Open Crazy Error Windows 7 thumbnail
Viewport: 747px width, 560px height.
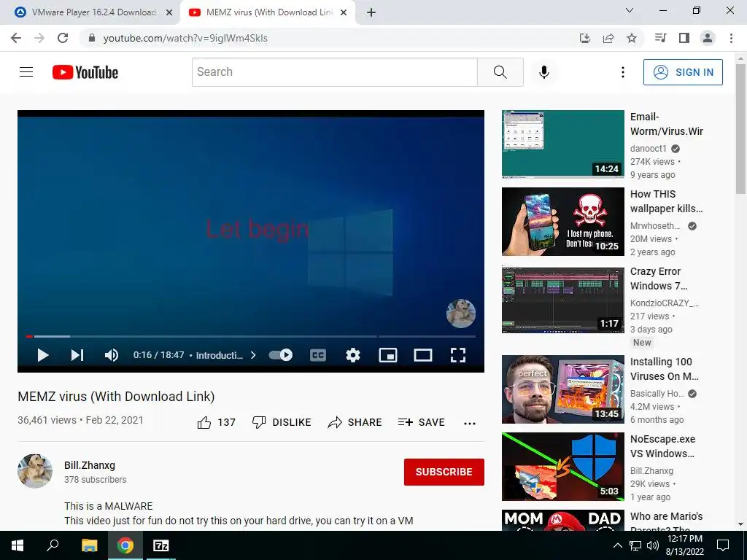pyautogui.click(x=562, y=299)
